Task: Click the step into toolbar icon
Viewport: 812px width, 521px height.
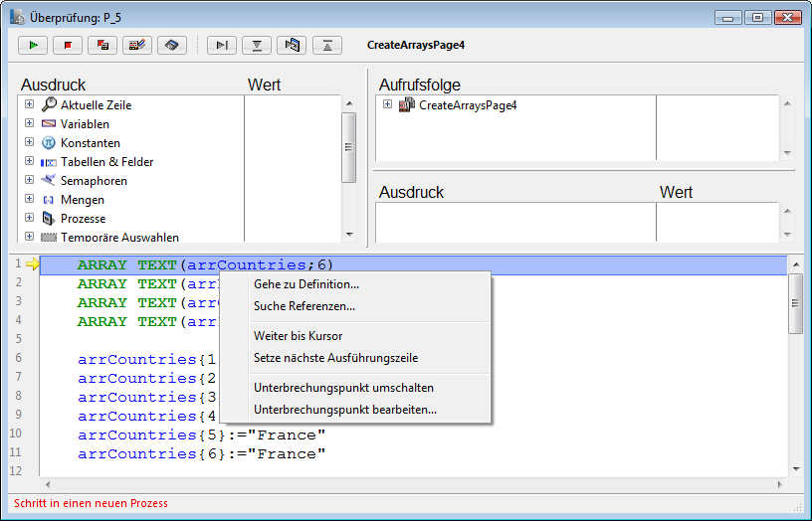Action: [x=258, y=45]
